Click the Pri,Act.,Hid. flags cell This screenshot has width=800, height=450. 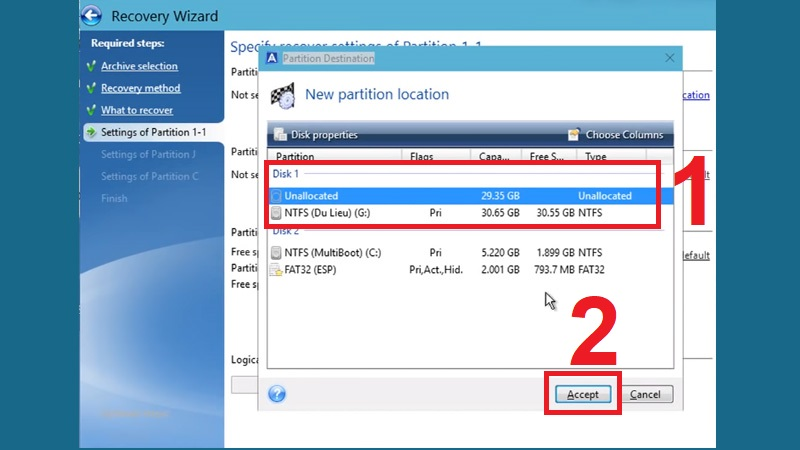point(436,269)
